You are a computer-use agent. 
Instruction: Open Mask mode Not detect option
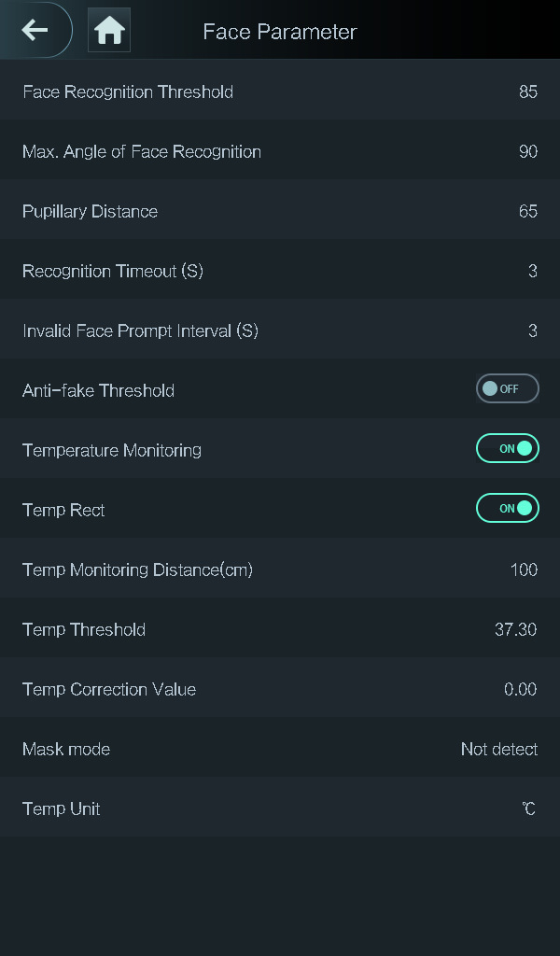498,749
